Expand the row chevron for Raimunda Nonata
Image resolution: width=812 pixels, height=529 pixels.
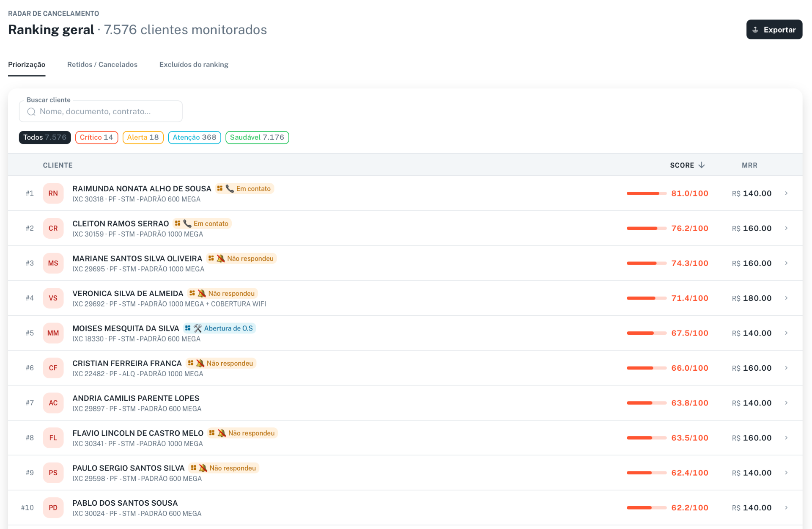point(786,193)
